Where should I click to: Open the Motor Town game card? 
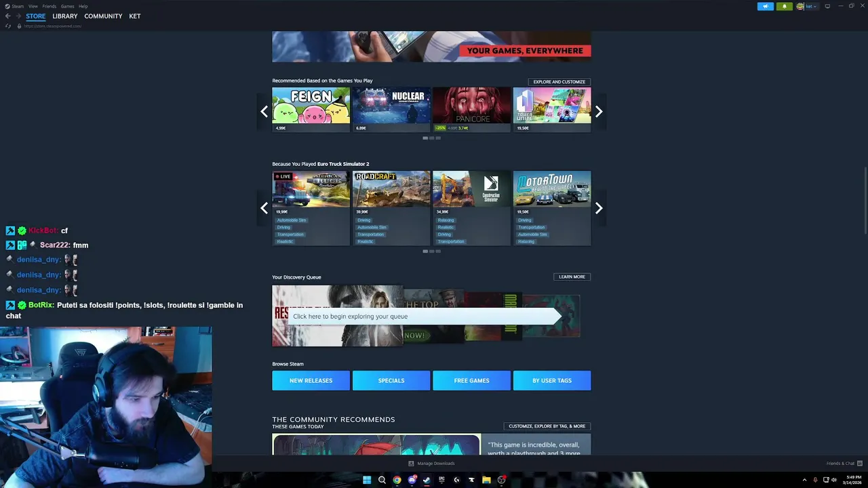(x=552, y=208)
